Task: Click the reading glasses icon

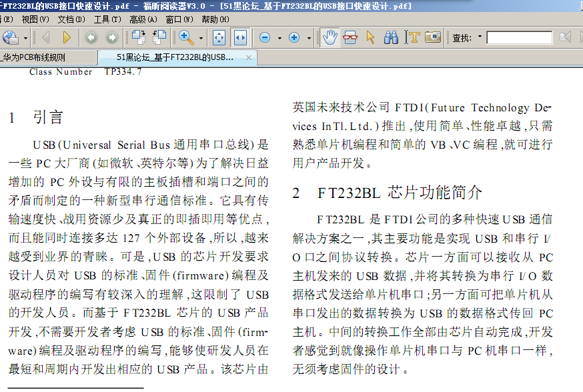Action: (x=350, y=37)
